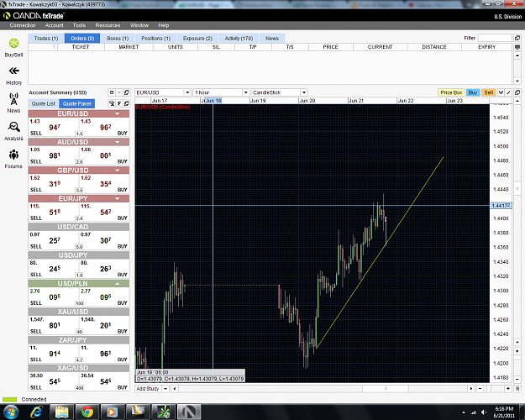The width and height of the screenshot is (525, 420).
Task: Detach the chart panel icon
Action: (517, 92)
